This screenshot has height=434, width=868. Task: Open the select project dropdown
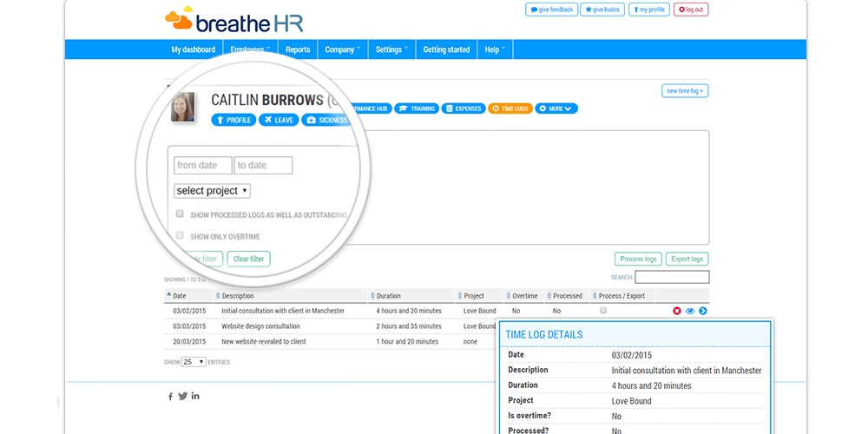click(x=212, y=191)
